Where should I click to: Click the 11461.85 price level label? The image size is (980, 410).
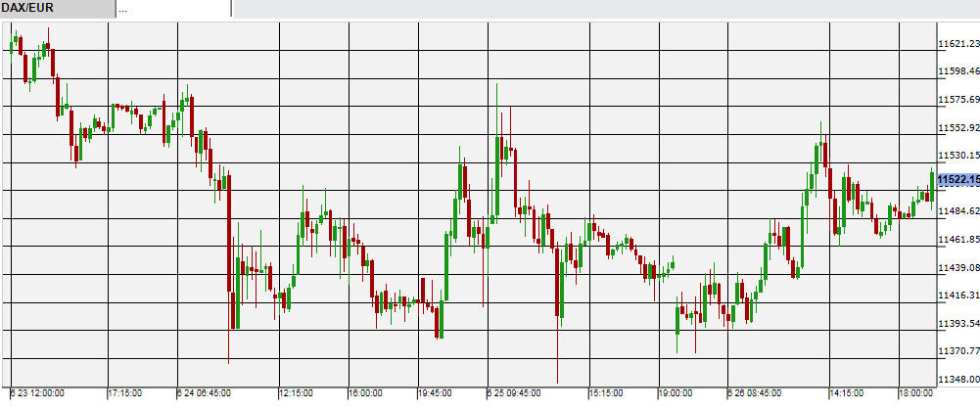pyautogui.click(x=957, y=240)
